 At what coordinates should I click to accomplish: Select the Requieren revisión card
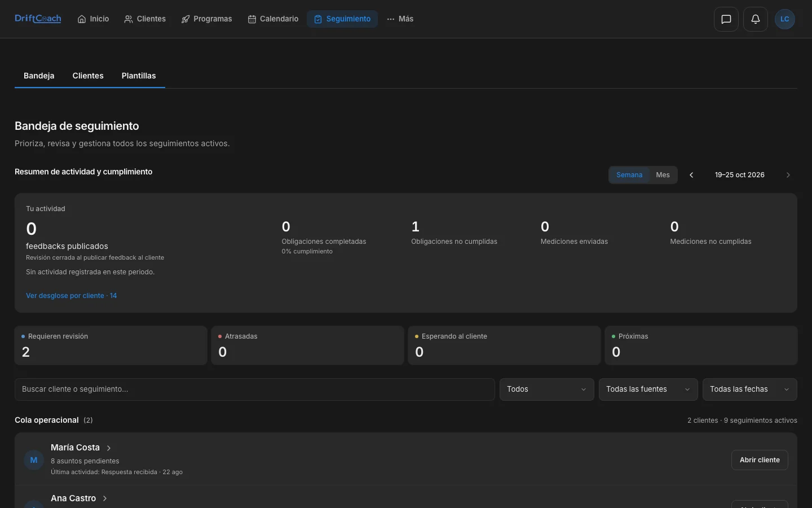coord(111,345)
